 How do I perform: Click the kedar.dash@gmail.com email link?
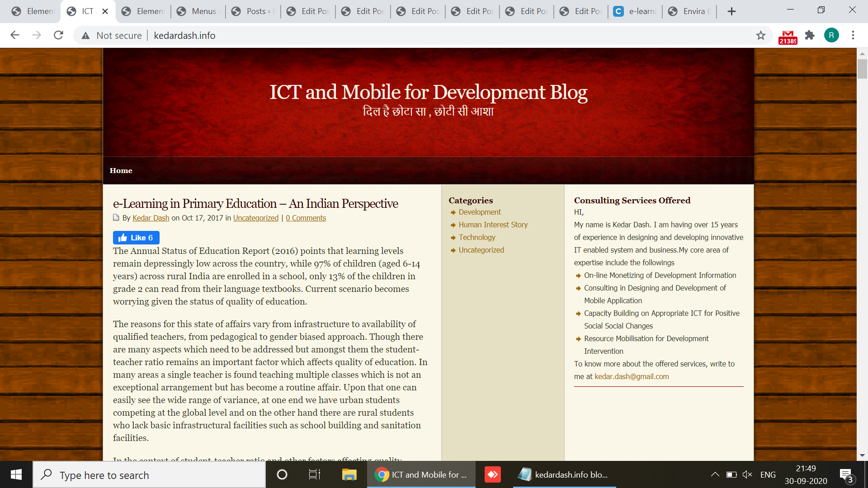point(632,376)
